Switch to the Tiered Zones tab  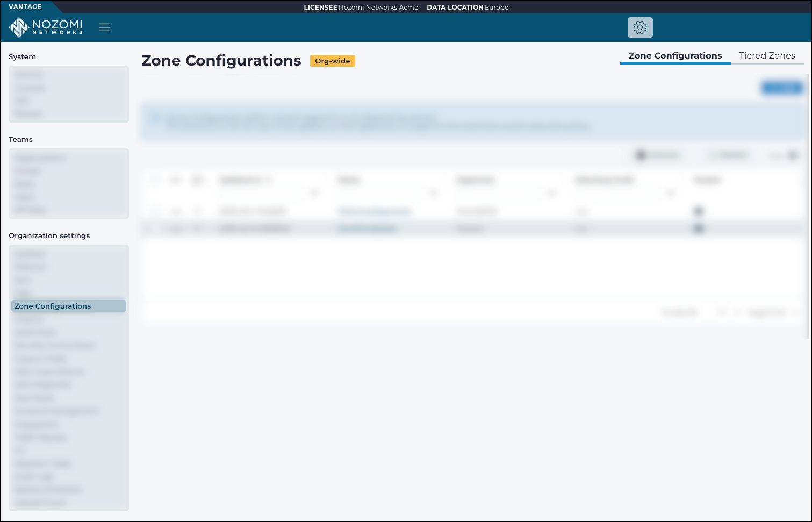(x=767, y=55)
